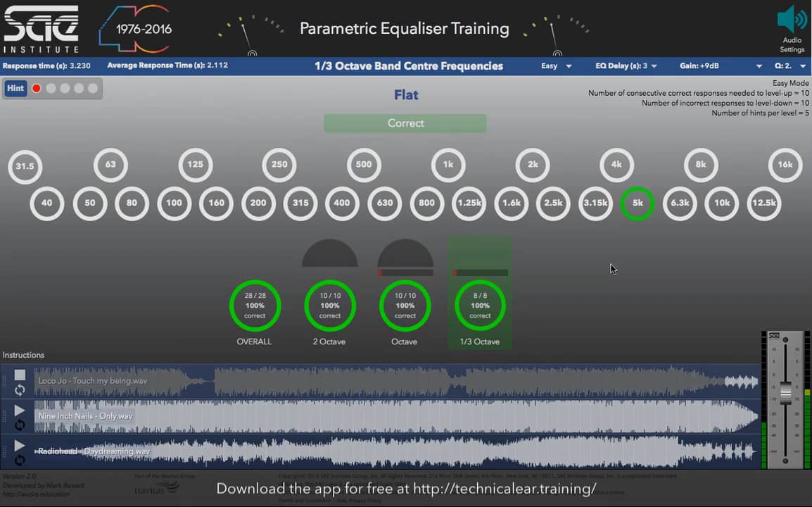The width and height of the screenshot is (812, 507).
Task: Select the 8k frequency band
Action: click(x=701, y=164)
